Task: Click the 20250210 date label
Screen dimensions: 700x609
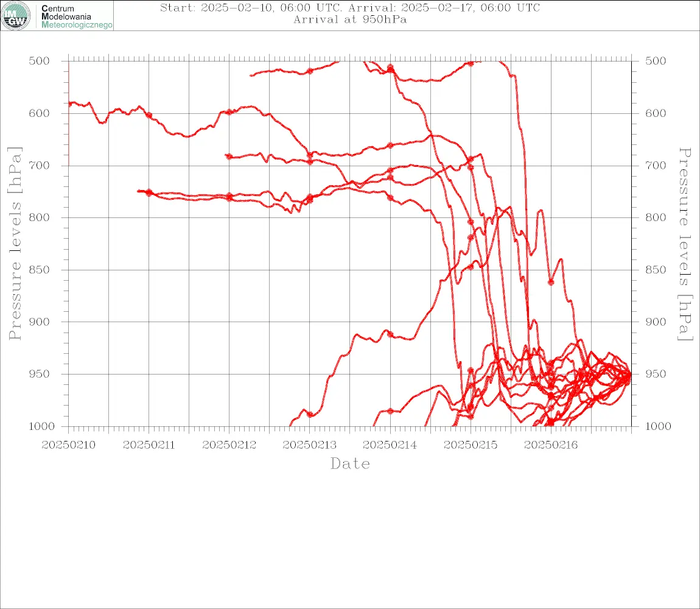Action: 68,445
